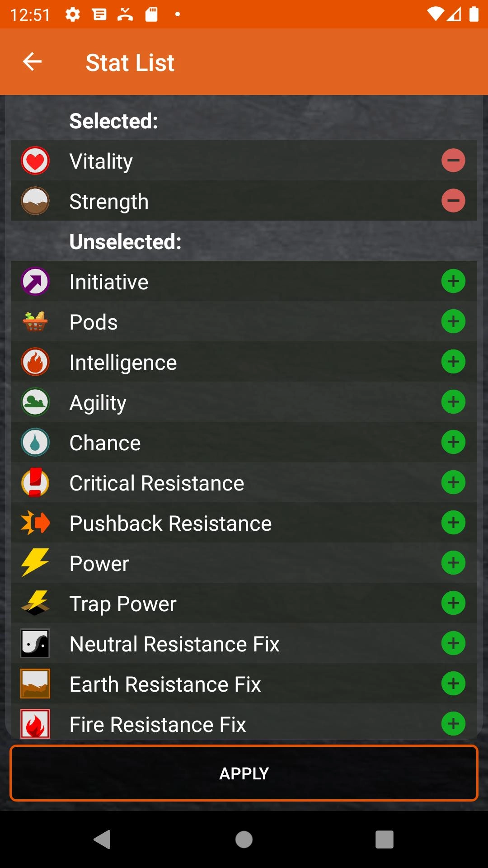
Task: Add Initiative to selected stats
Action: [x=453, y=281]
